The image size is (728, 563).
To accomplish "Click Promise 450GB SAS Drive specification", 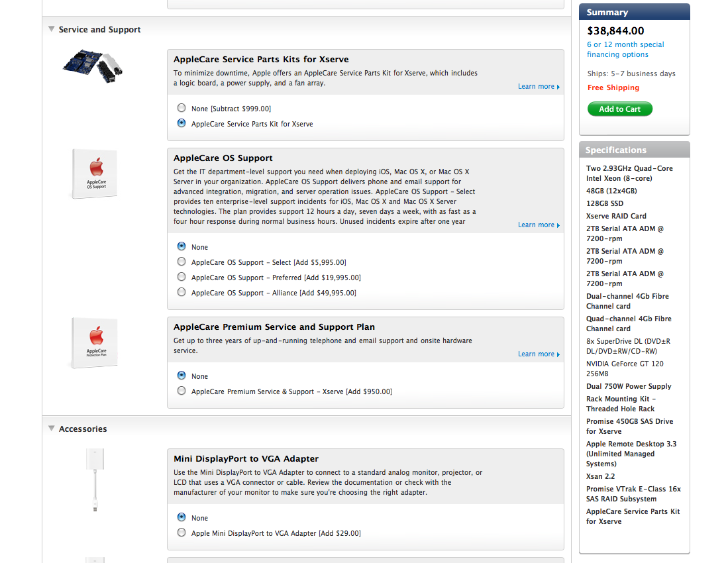I will (629, 426).
